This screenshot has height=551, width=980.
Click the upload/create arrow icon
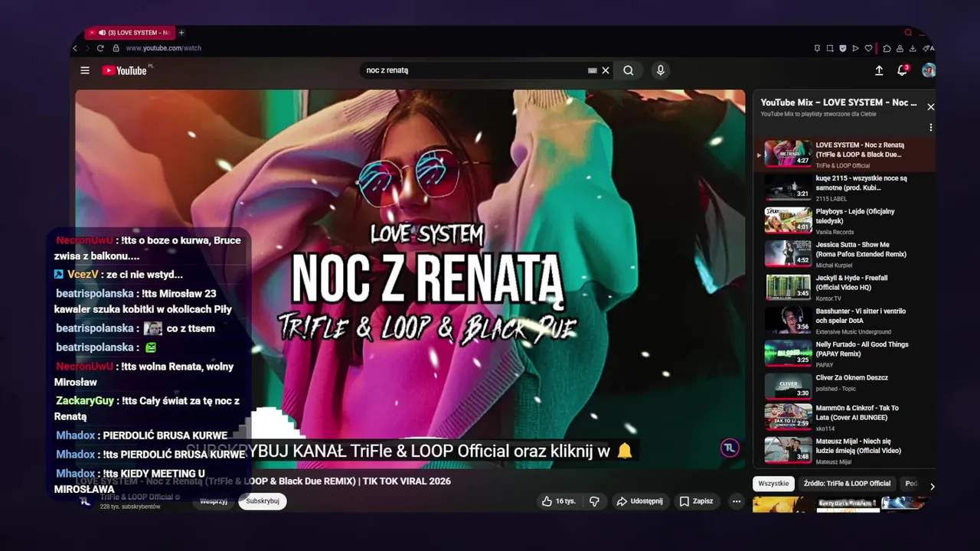tap(879, 70)
